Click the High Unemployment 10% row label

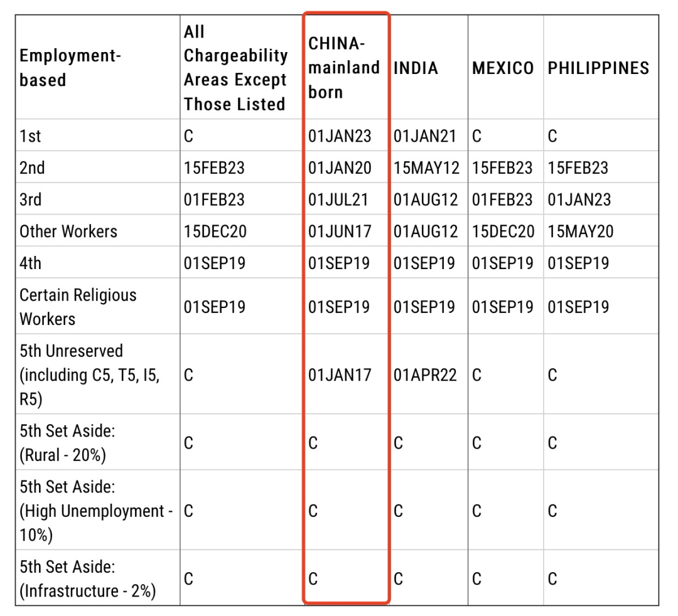click(x=96, y=511)
